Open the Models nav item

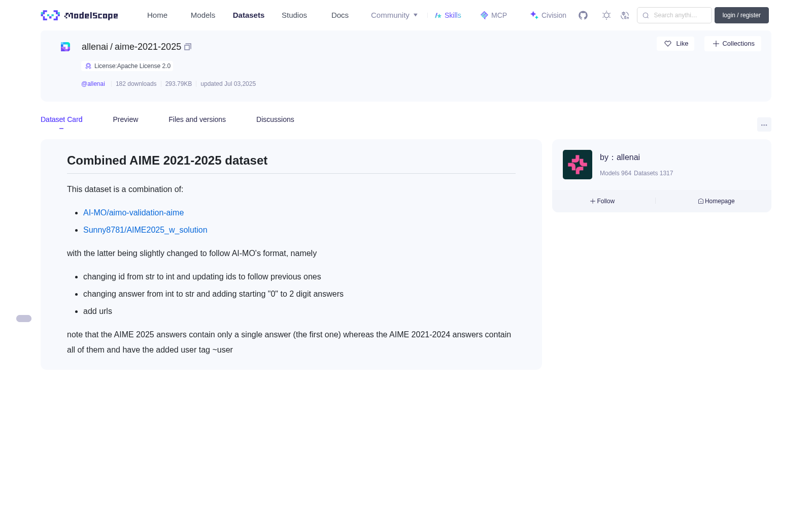pyautogui.click(x=203, y=15)
